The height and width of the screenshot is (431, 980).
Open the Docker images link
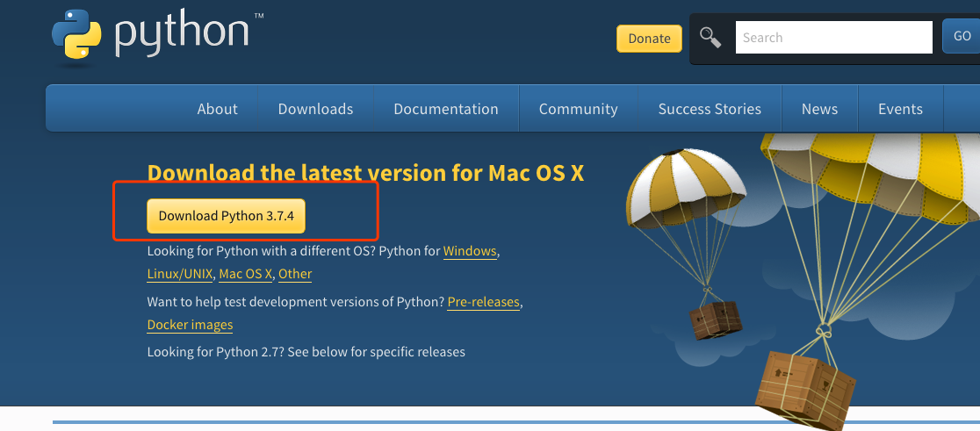point(190,325)
